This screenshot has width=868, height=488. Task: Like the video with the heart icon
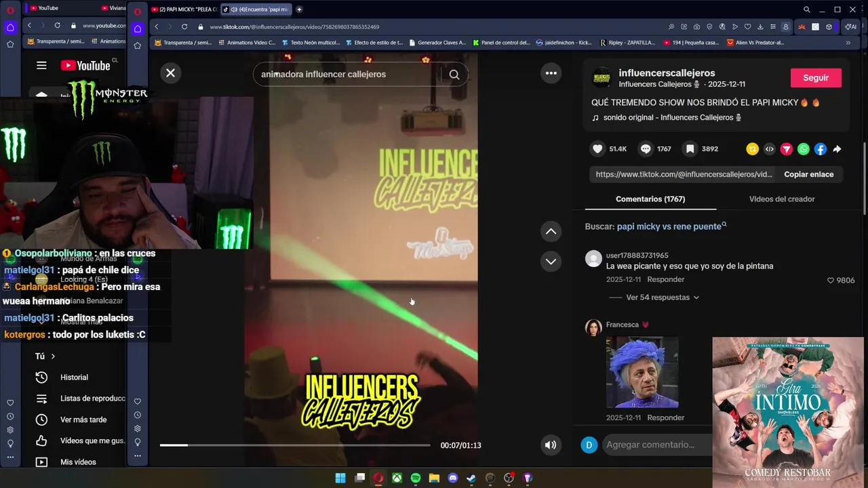coord(597,149)
